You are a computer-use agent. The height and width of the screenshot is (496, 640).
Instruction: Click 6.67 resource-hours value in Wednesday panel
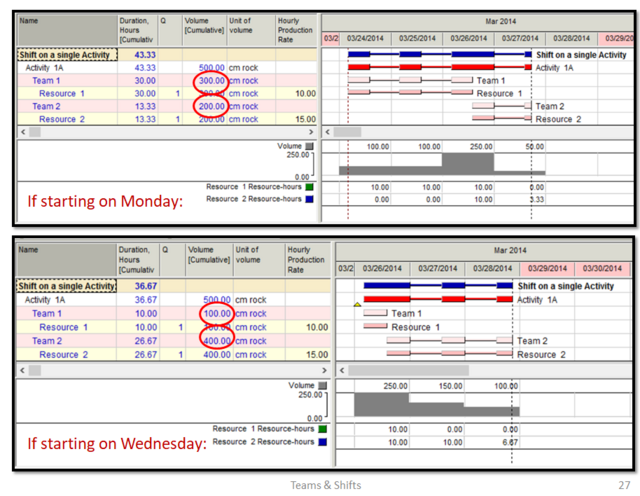click(510, 443)
